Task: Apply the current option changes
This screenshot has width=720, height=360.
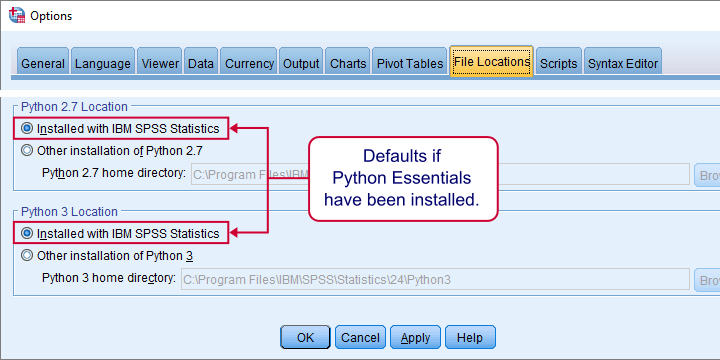Action: (416, 338)
